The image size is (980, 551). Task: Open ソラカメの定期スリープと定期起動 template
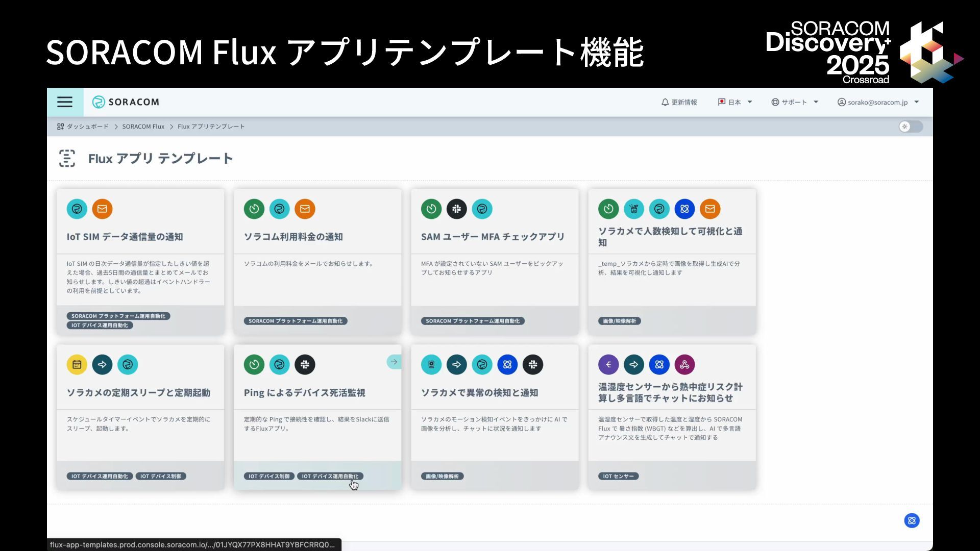point(138,393)
